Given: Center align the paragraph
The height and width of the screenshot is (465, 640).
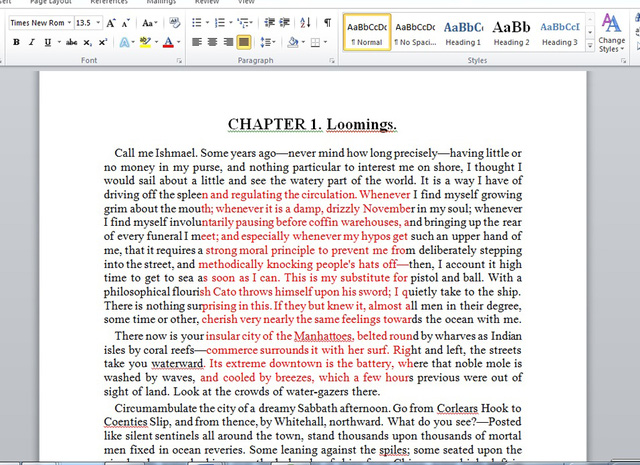Looking at the screenshot, I should click(x=212, y=42).
